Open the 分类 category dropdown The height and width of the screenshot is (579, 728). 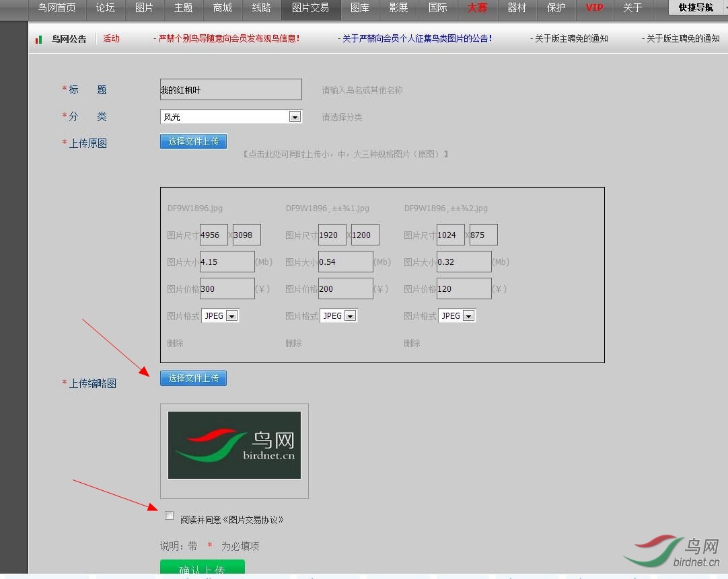point(294,117)
